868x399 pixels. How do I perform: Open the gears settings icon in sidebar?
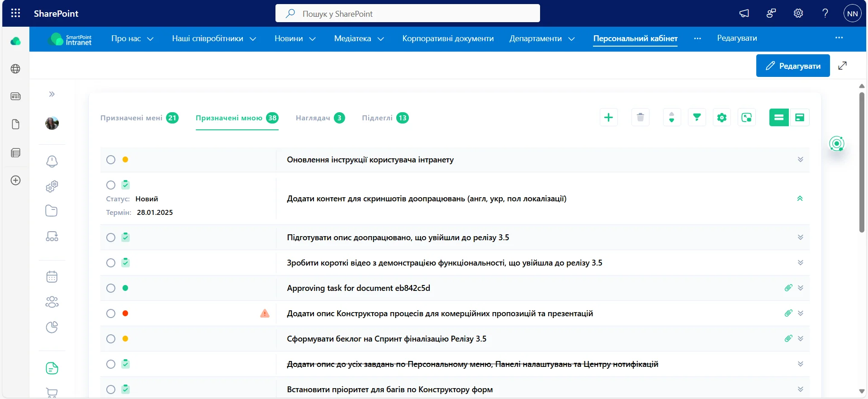(x=52, y=186)
